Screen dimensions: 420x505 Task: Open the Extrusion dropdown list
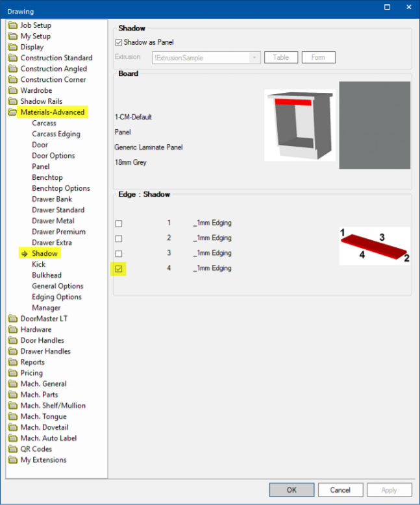(x=254, y=58)
